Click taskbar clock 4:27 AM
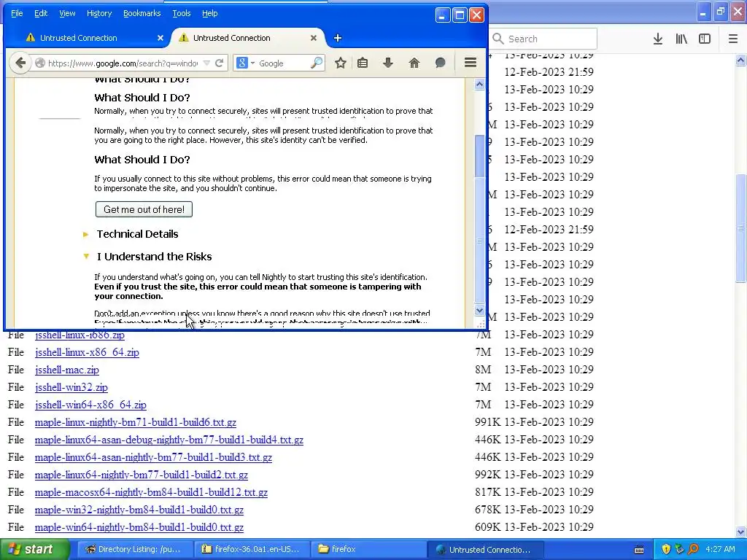The image size is (747, 560). point(720,549)
